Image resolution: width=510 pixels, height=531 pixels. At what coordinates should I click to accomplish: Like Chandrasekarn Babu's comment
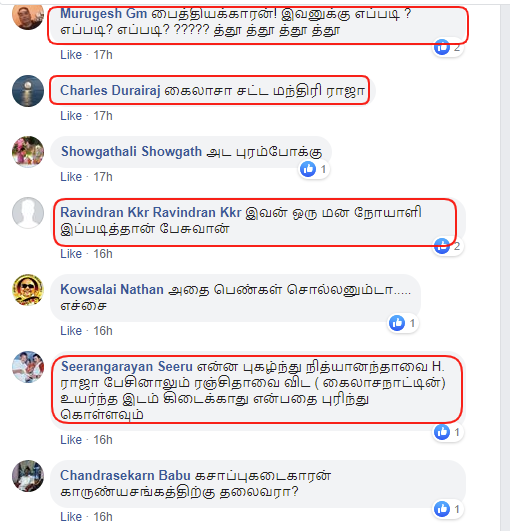71,517
